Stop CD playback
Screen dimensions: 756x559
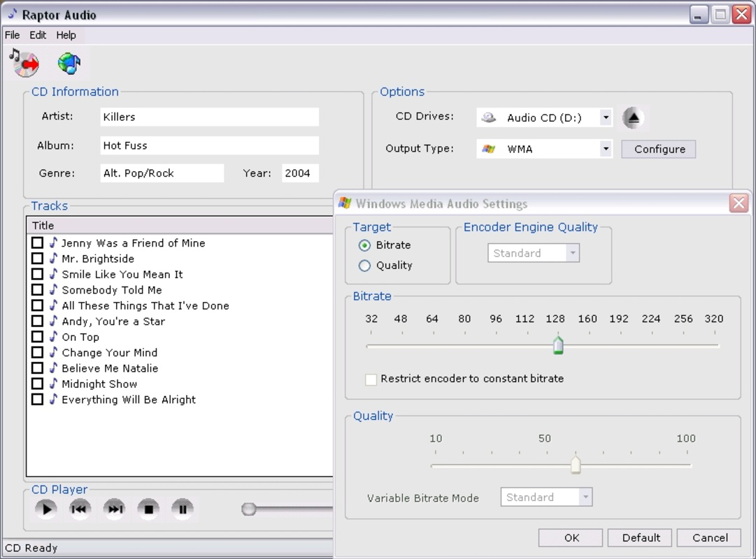[148, 509]
